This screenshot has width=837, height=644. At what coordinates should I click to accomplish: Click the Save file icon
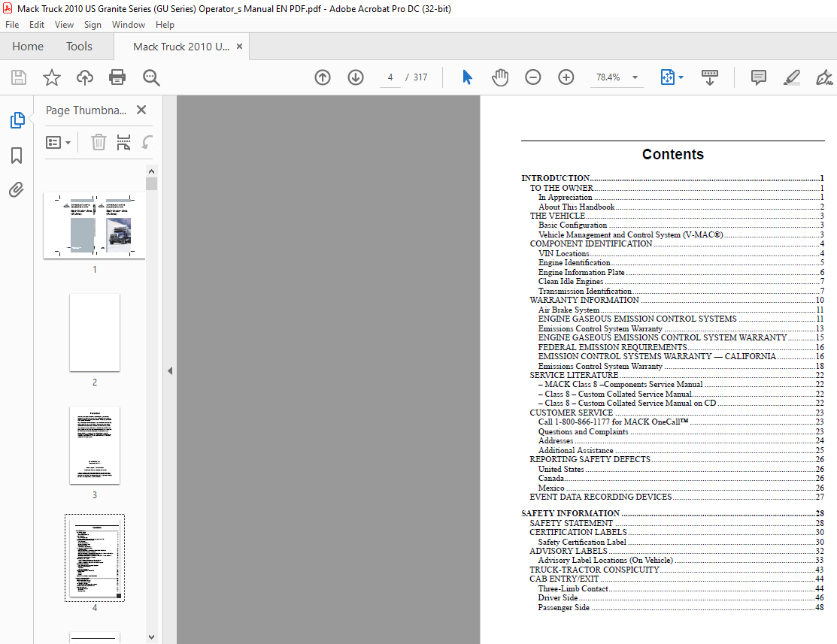19,77
